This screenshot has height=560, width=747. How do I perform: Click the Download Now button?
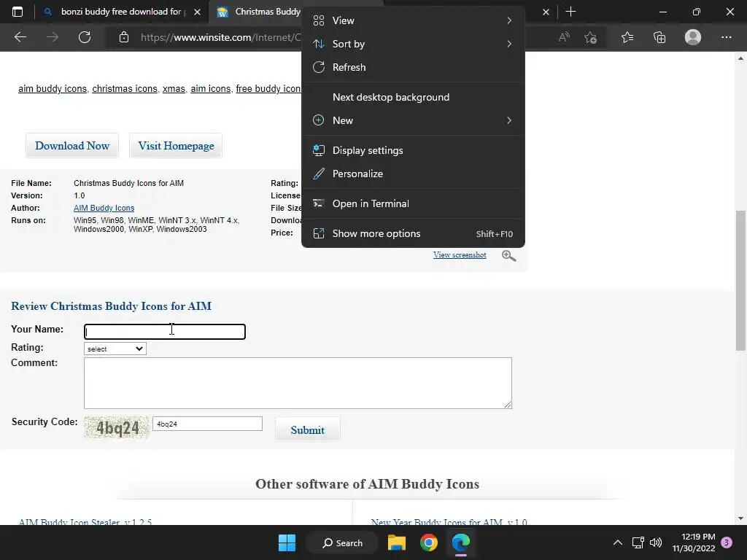pyautogui.click(x=72, y=146)
